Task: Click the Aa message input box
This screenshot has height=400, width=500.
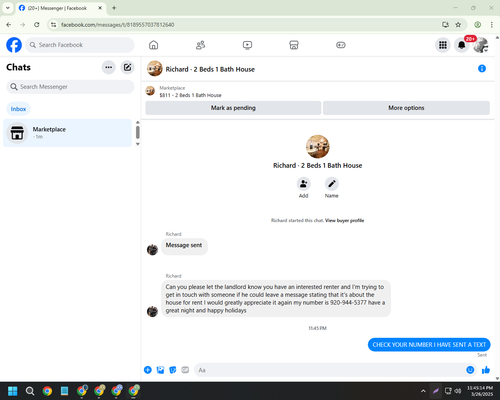Action: click(330, 370)
